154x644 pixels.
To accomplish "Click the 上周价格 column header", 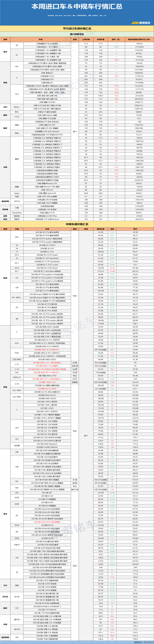I will [x=86, y=40].
